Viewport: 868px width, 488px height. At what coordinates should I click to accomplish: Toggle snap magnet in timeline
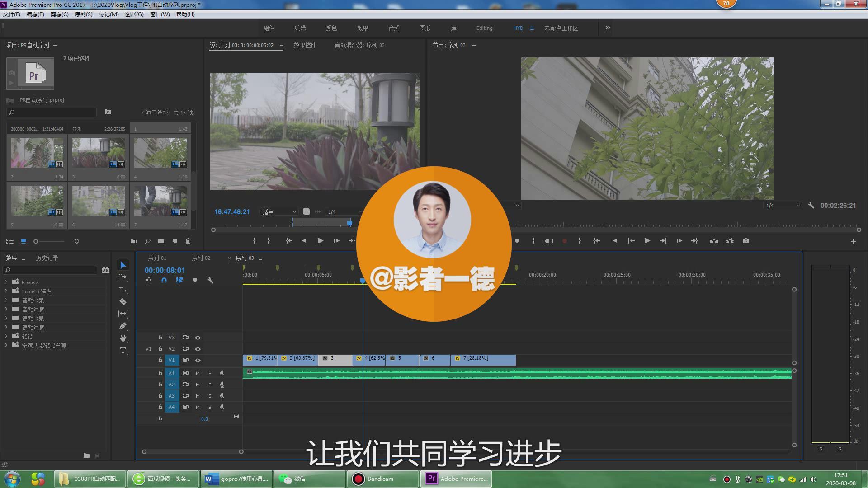164,280
